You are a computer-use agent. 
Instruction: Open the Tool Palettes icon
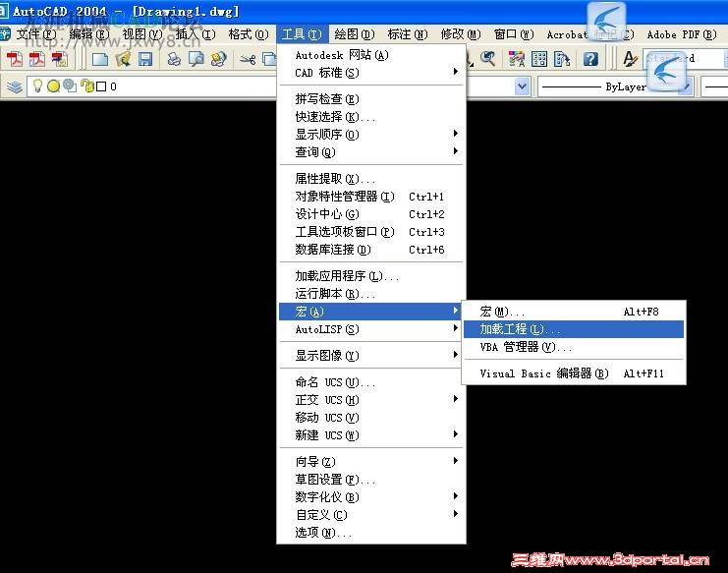pos(562,59)
